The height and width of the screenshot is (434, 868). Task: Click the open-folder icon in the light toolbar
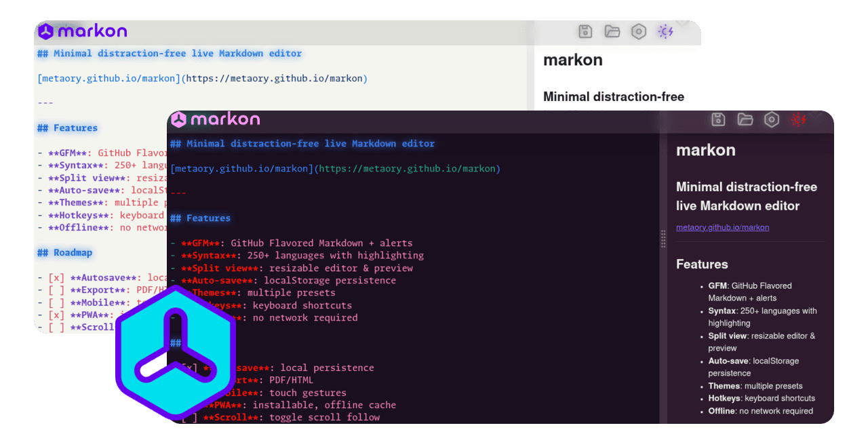coord(612,31)
